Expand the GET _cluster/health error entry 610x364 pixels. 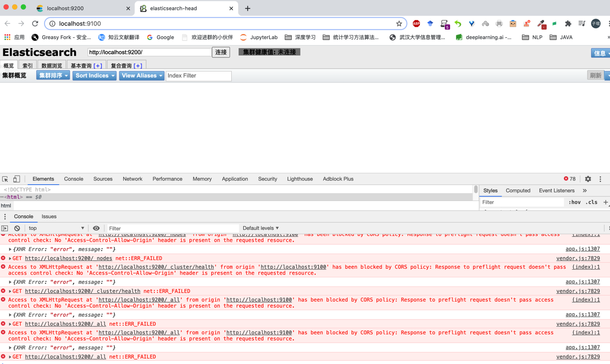pyautogui.click(x=10, y=291)
